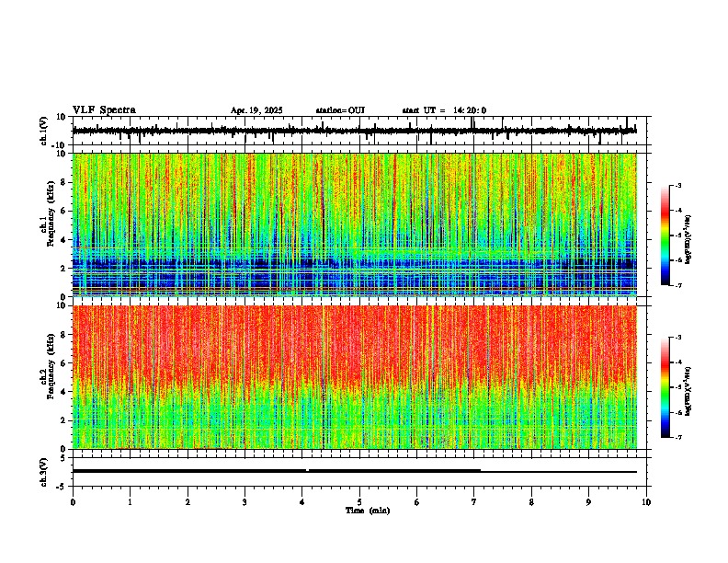Click the "4" tick on the ch.2 frequency axis
The image size is (728, 563).
(x=65, y=392)
